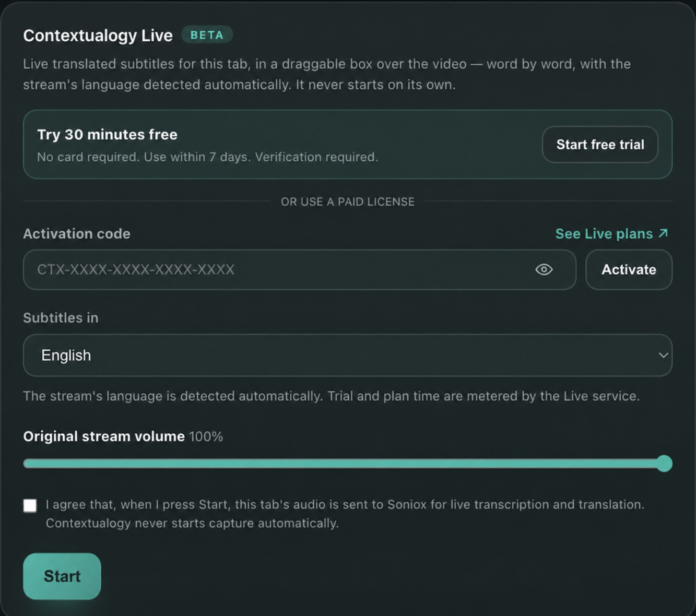Viewport: 696px width, 616px height.
Task: Click the 'OR USE A PAID LICENSE' text
Action: pos(348,202)
